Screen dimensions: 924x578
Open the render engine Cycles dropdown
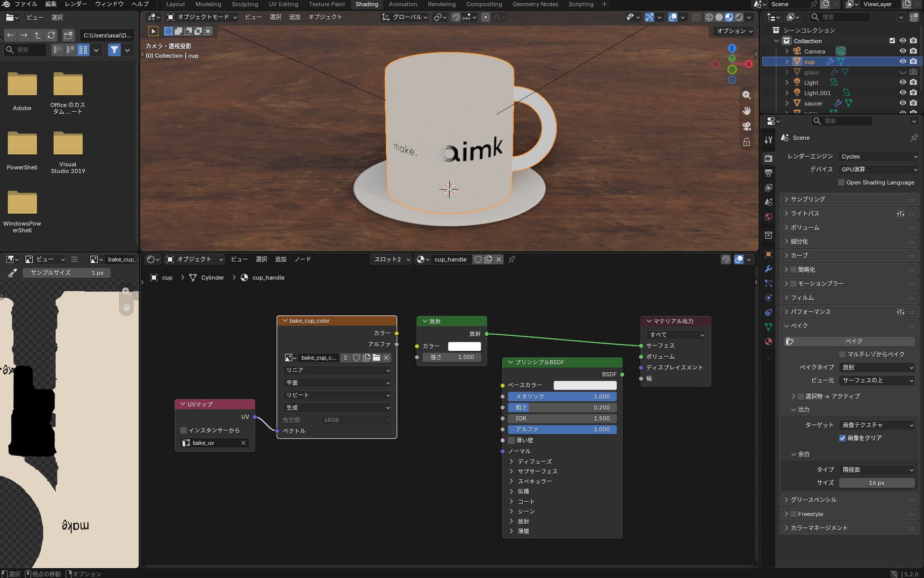878,157
